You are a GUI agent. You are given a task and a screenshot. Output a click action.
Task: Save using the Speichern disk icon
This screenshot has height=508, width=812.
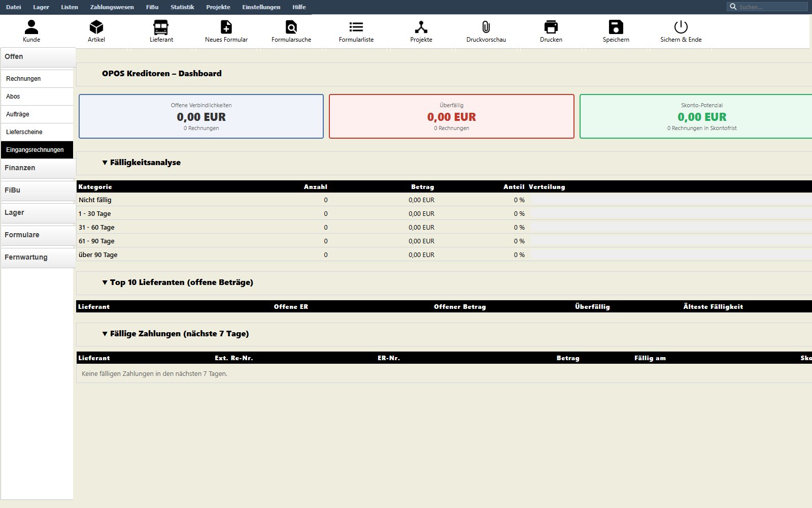(616, 27)
